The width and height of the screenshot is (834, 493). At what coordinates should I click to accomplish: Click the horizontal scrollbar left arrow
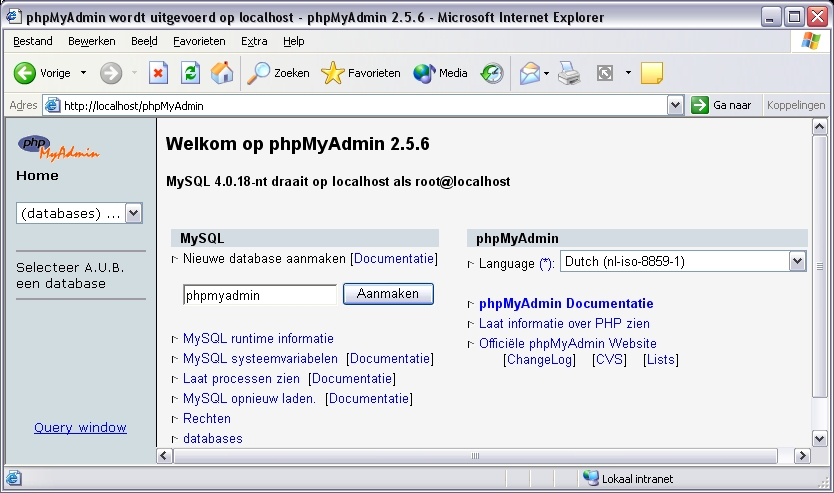click(164, 456)
